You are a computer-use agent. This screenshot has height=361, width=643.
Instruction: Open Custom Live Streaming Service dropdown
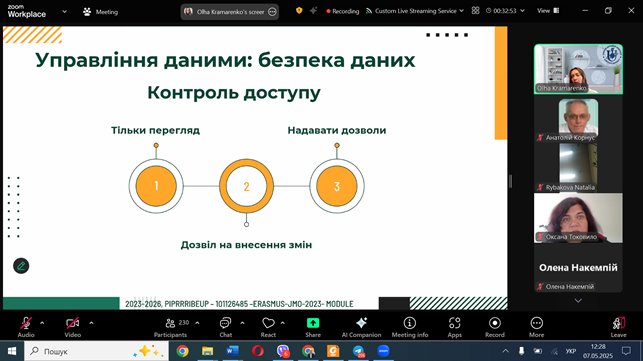(415, 11)
